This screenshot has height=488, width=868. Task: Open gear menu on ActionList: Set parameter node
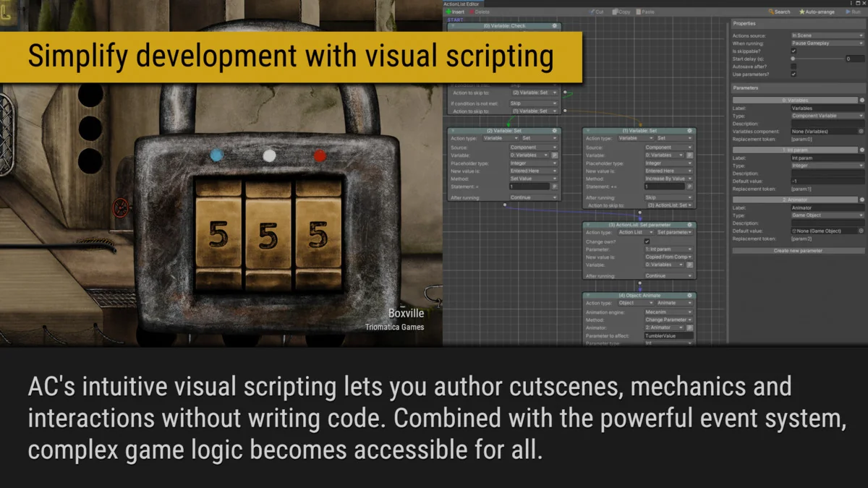click(x=688, y=225)
